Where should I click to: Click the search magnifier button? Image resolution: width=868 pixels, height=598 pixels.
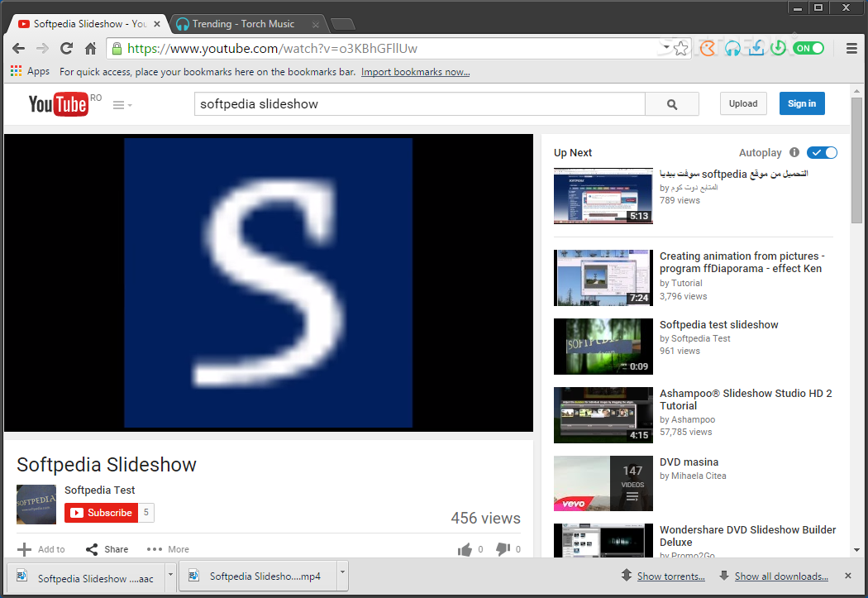672,104
